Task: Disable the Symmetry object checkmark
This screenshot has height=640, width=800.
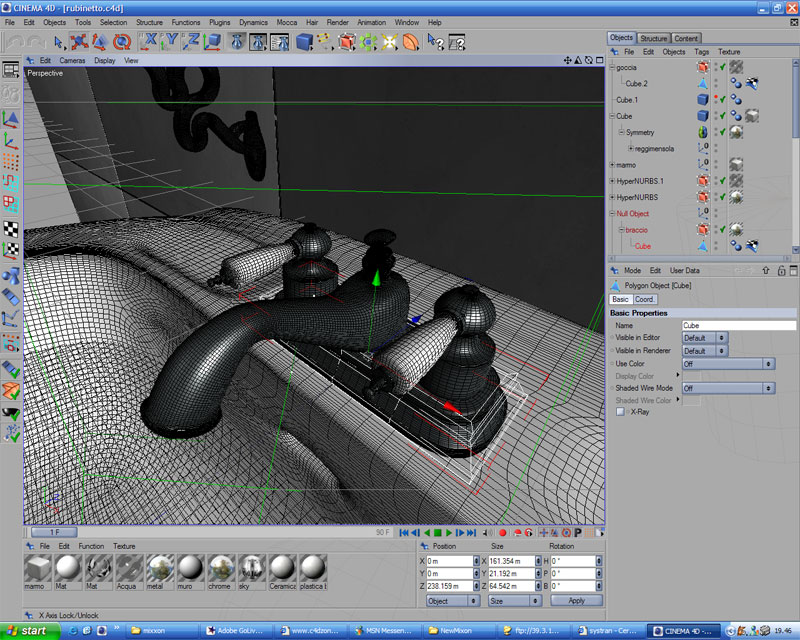Action: coord(723,132)
